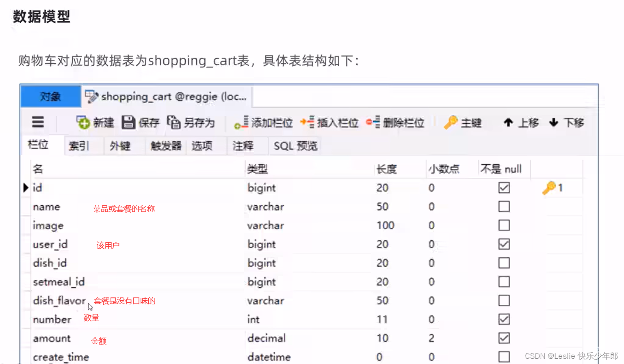Select the image field name cell
This screenshot has height=364, width=624.
point(138,225)
